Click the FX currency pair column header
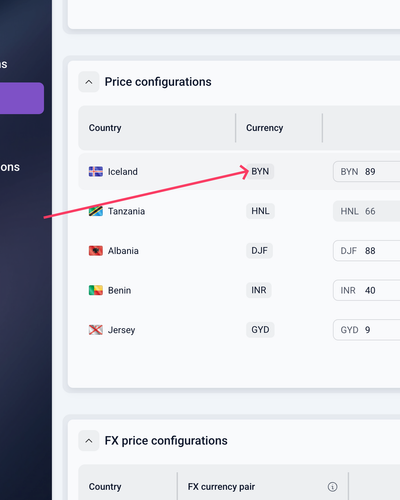This screenshot has height=500, width=400. [x=221, y=487]
